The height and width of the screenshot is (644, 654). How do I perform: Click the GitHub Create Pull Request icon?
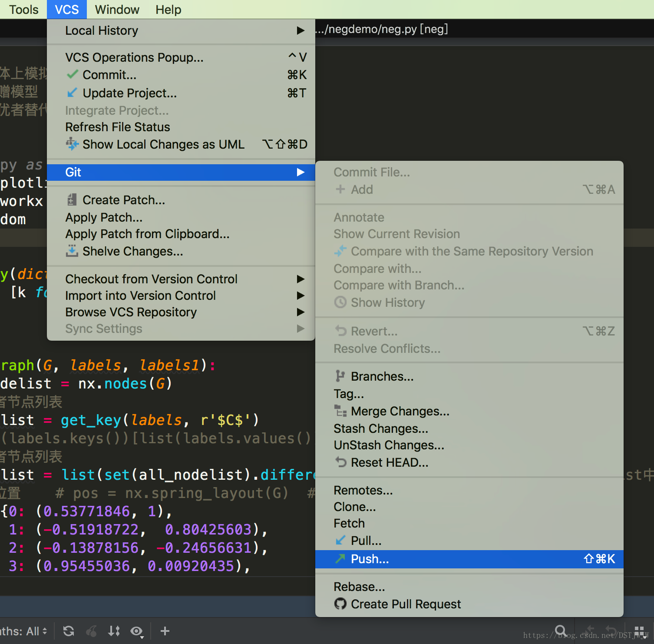340,604
